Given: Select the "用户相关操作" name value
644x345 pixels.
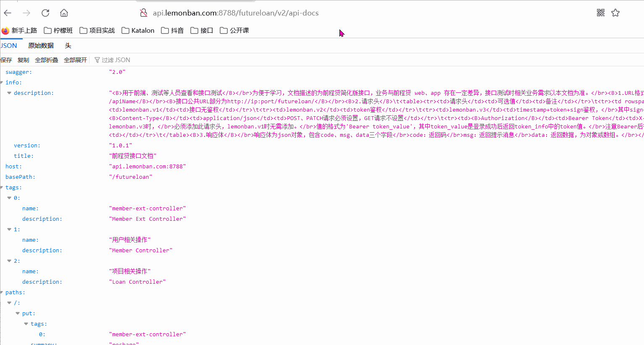Looking at the screenshot, I should (130, 240).
